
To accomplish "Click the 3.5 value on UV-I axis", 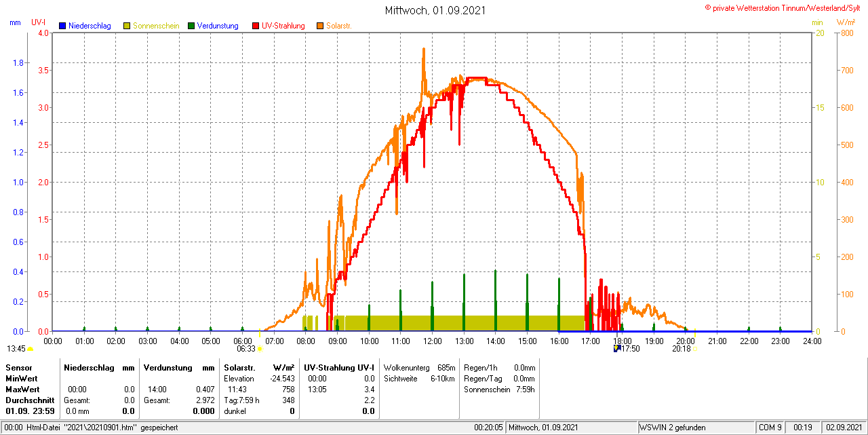I will 44,71.
